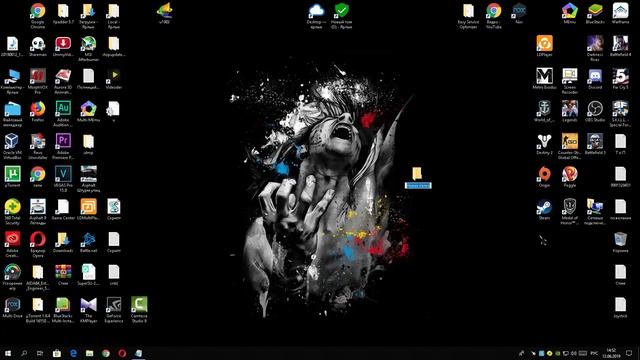Select the highlighted new folder on the wallpaper
Viewport: 640px width, 360px height.
pos(418,178)
